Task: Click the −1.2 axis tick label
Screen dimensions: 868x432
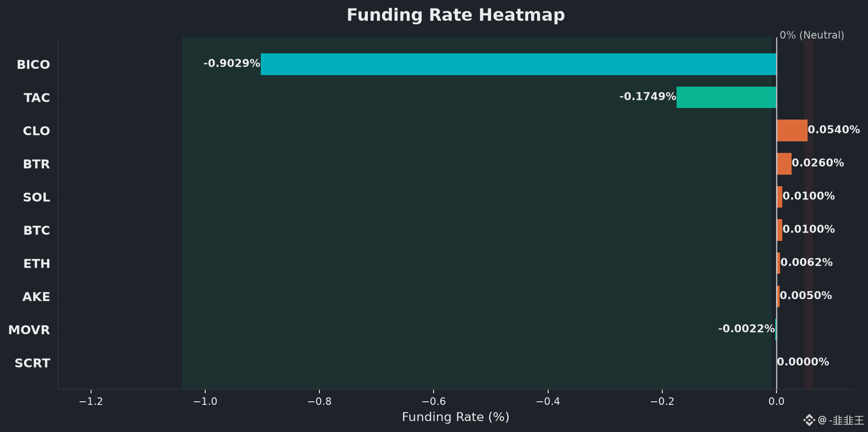Action: pos(91,402)
